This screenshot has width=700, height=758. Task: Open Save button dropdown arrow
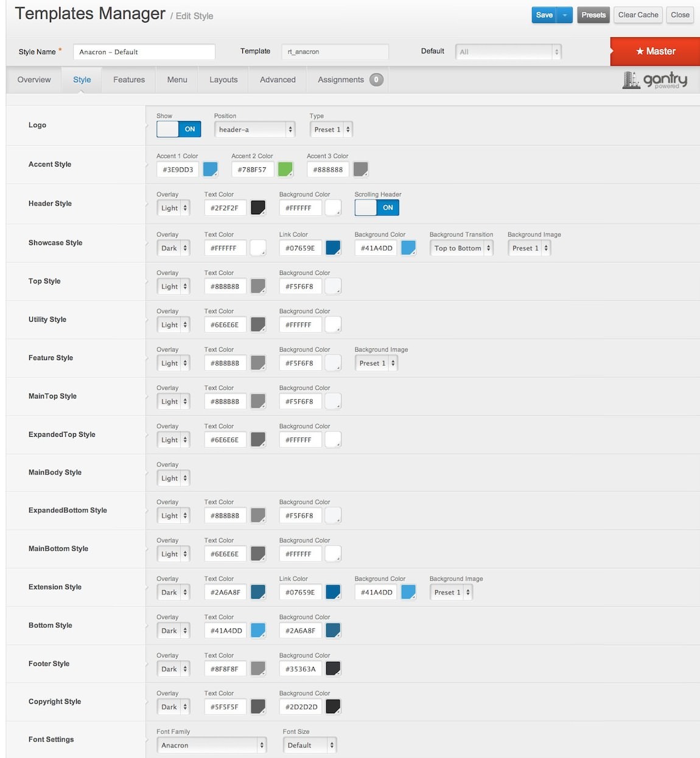pos(565,15)
